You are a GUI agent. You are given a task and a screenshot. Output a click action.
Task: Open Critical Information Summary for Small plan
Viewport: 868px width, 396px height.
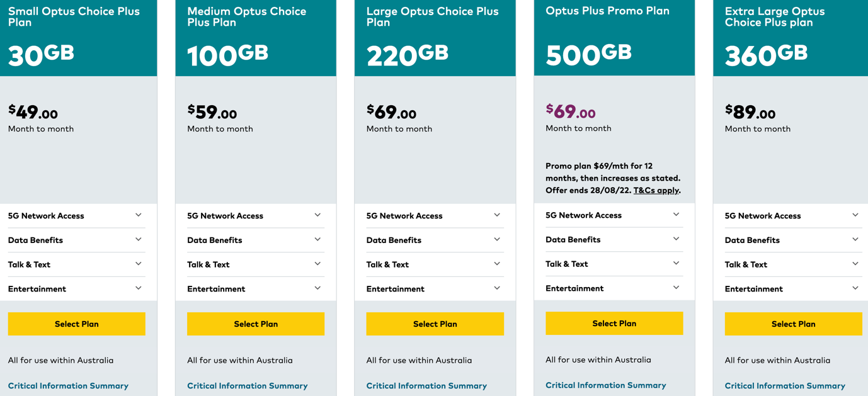coord(68,386)
